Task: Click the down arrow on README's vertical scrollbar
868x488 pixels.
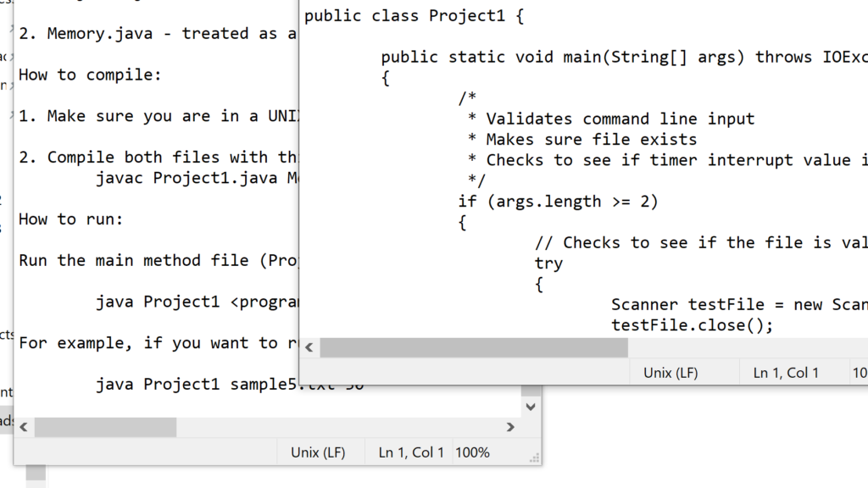Action: point(530,406)
